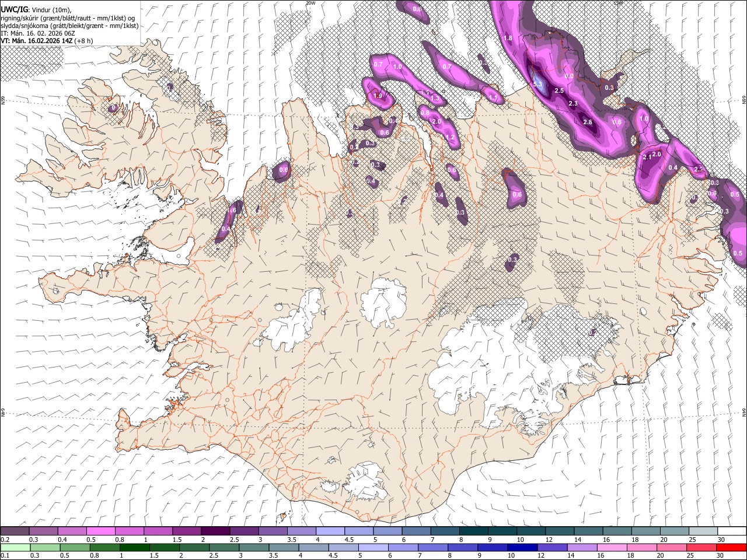Select lower legend red swatch 25–30

point(701,547)
